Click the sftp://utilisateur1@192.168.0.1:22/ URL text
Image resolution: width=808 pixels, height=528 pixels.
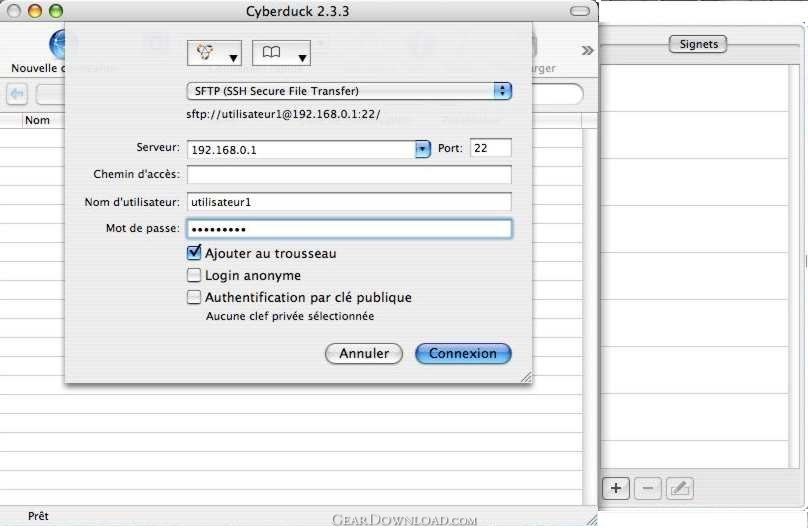(x=283, y=114)
